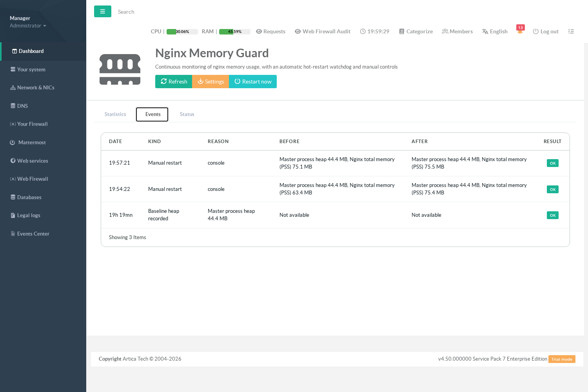
Task: Expand the Administrator account dropdown
Action: point(28,26)
